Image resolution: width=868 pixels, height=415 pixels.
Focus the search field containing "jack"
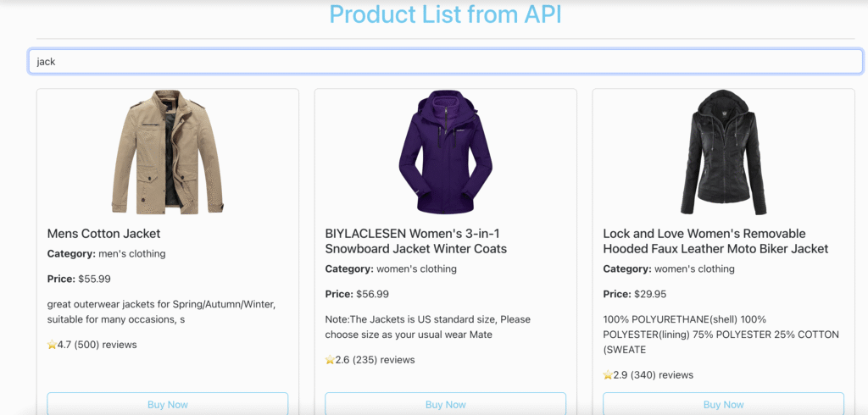pyautogui.click(x=445, y=62)
